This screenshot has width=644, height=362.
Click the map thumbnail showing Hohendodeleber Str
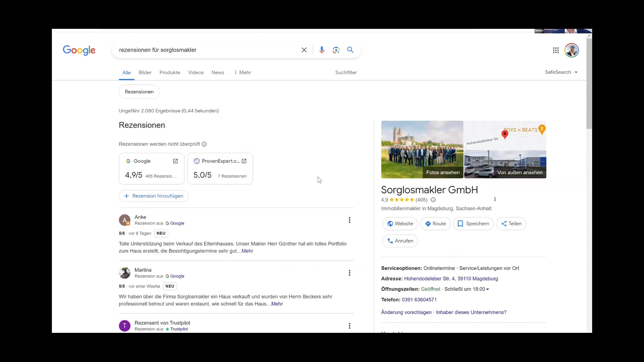coord(505,135)
